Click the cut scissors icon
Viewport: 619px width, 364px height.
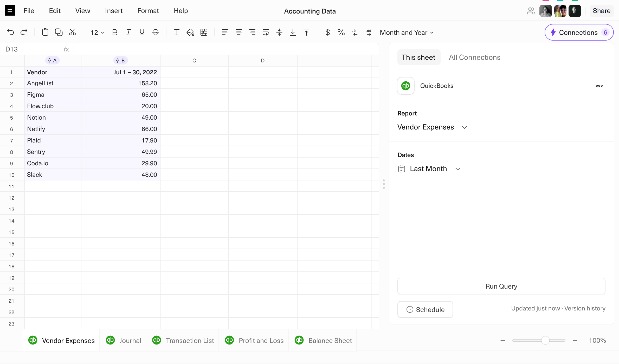point(72,32)
